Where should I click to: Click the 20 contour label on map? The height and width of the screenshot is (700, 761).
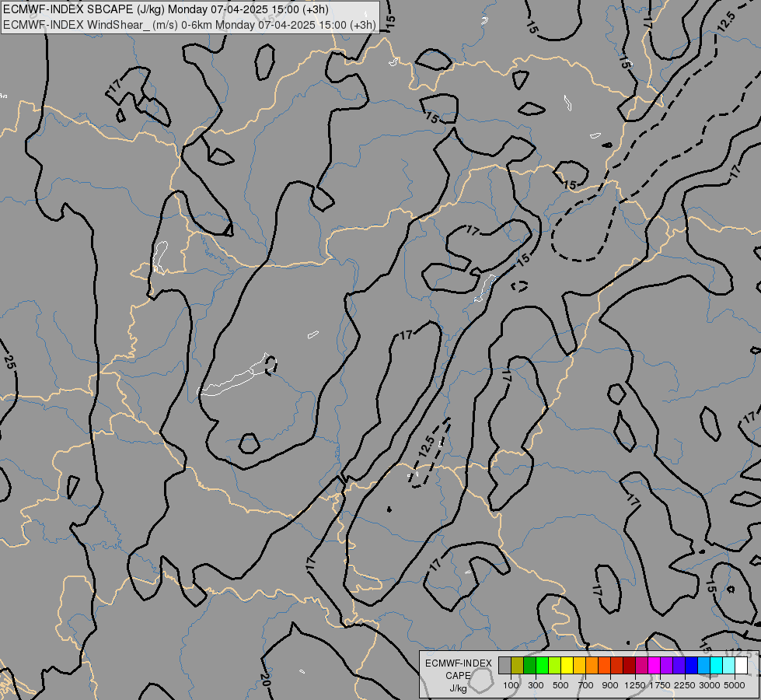tap(265, 679)
